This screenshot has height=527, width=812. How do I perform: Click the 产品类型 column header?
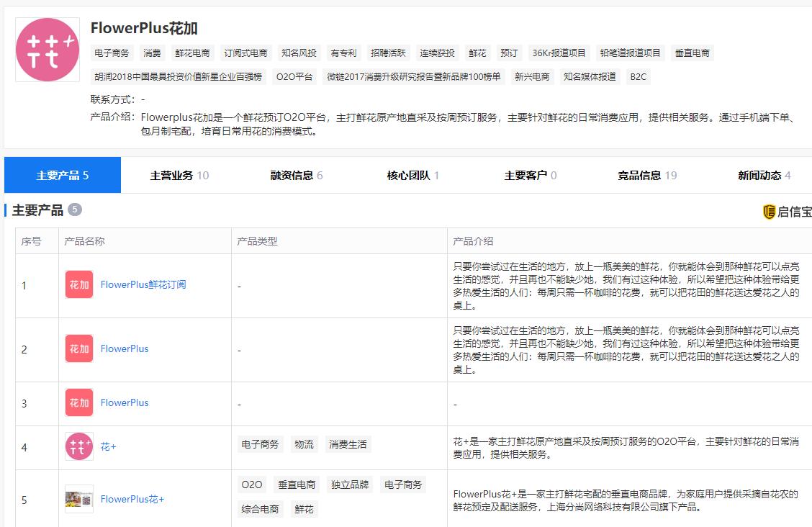(258, 241)
